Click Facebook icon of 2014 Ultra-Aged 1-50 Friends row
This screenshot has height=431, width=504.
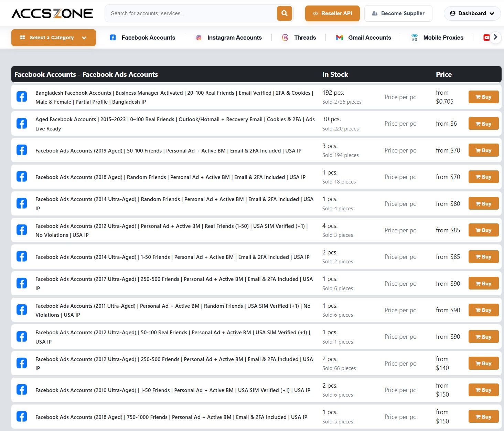(22, 256)
